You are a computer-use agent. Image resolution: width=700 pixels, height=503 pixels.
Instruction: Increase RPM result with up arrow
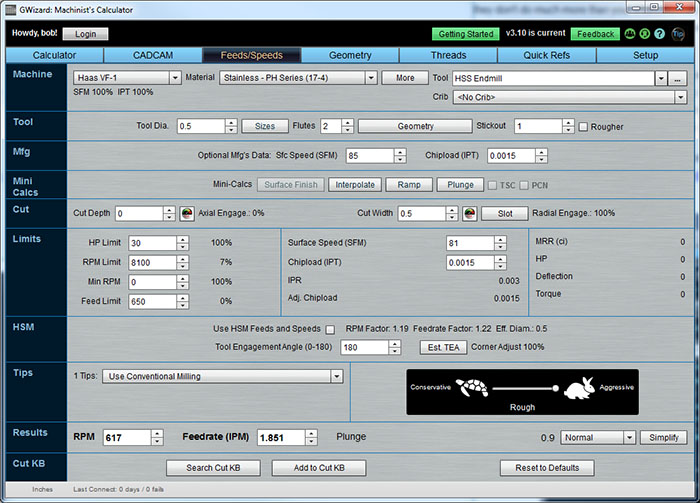(157, 434)
